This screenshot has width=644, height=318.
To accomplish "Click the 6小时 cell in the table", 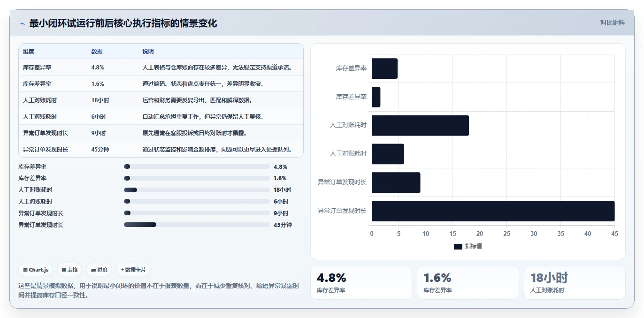I will (99, 117).
